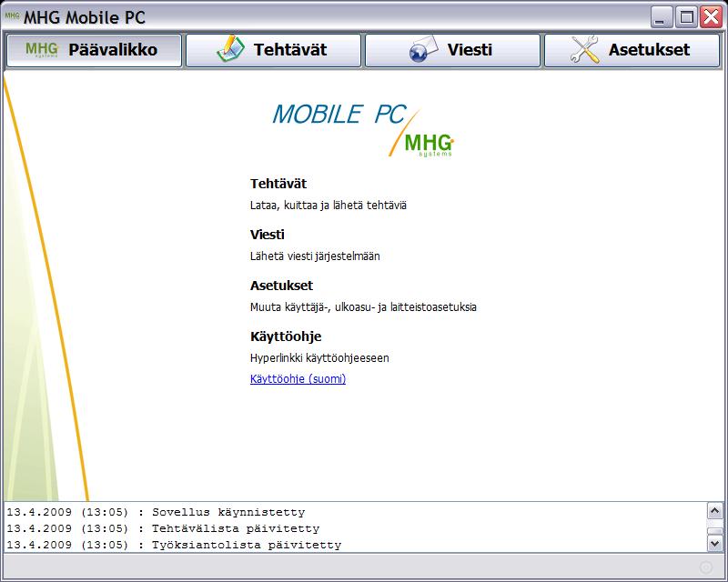
Task: Select the 'Työksiantolista päivitetty' log line
Action: click(174, 545)
